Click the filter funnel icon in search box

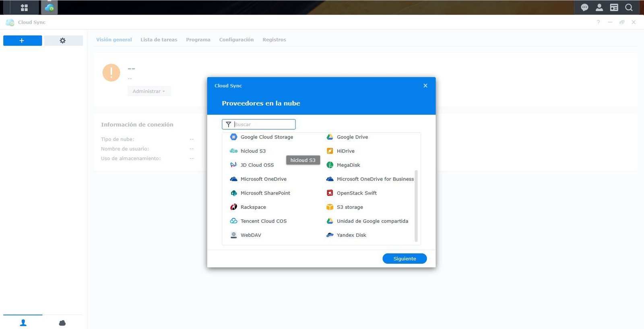coord(228,124)
